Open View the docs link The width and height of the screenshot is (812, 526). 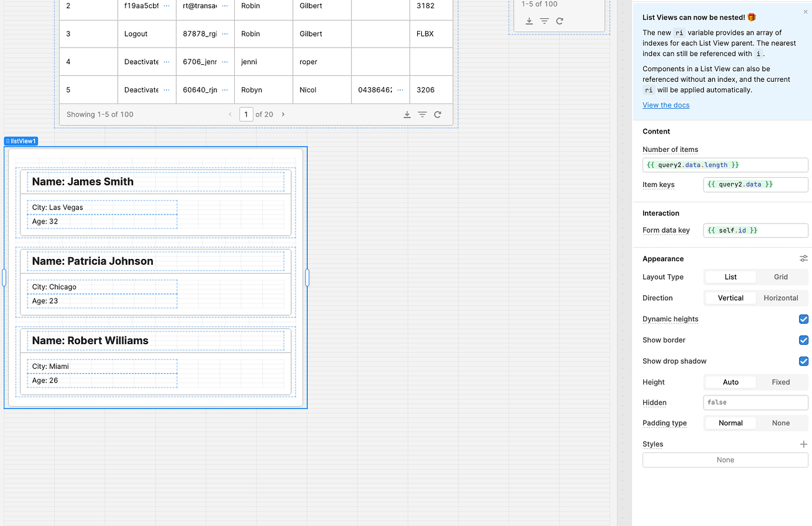point(666,105)
